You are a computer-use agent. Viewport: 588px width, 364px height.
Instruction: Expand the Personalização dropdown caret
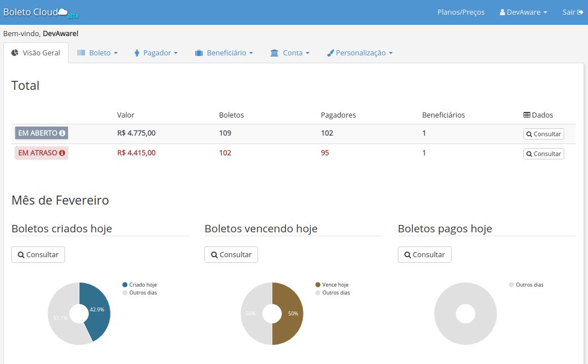[390, 53]
